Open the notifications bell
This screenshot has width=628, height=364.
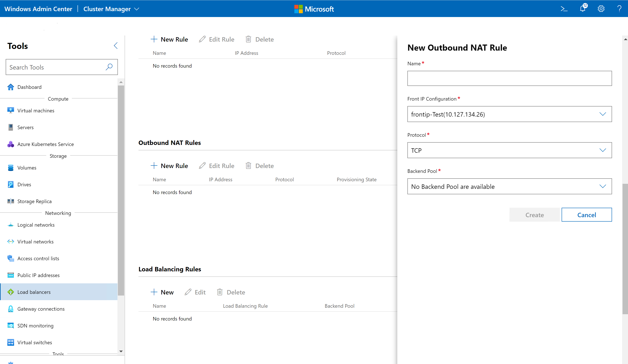583,8
